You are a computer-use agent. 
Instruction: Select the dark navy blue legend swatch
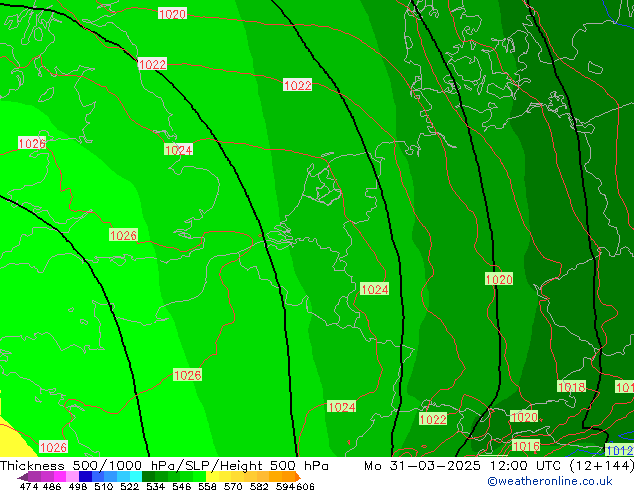(85, 477)
